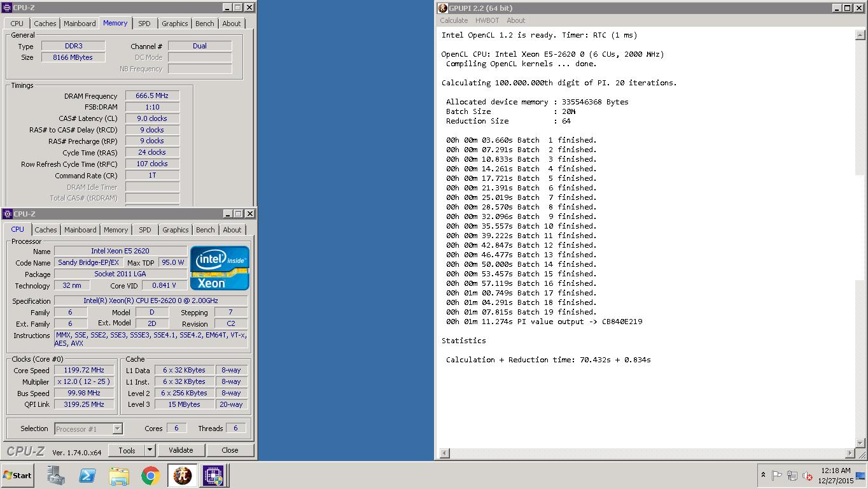Click the QPI Link value 3199.25 MHz

click(84, 404)
